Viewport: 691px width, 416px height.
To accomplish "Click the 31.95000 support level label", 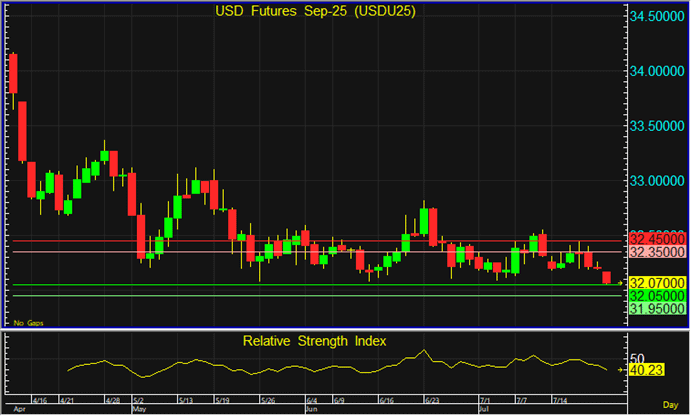I will click(657, 309).
